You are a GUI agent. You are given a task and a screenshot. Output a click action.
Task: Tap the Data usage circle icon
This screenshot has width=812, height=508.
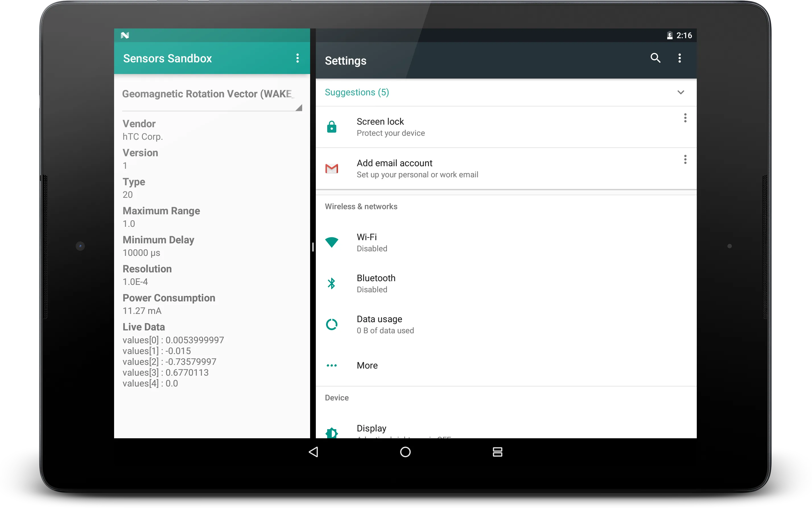pos(331,324)
